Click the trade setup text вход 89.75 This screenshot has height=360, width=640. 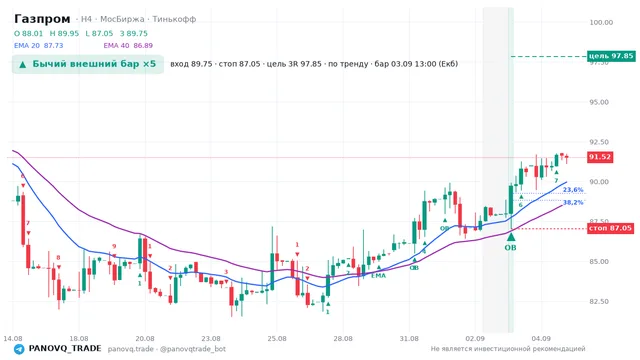191,64
